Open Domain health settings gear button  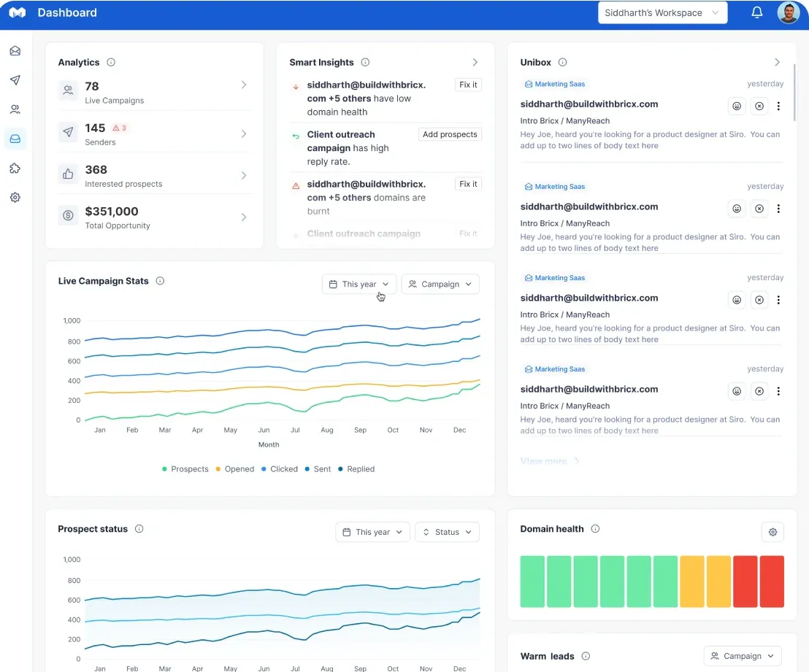click(x=772, y=532)
